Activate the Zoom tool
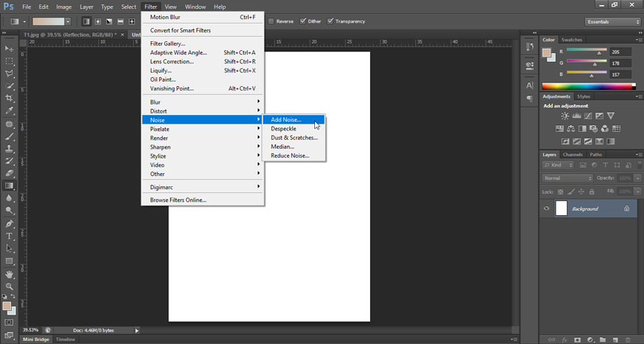Screen dimensions: 644x344 tap(10, 286)
